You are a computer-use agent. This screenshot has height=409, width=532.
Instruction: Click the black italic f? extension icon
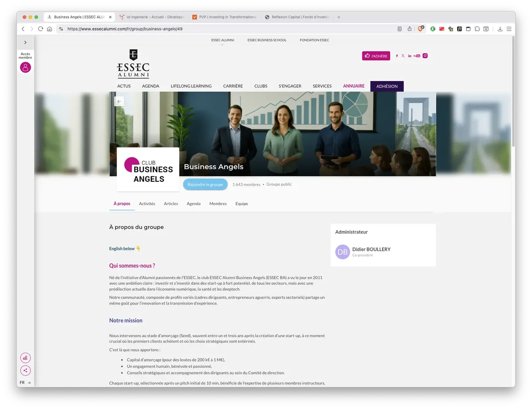pos(459,29)
